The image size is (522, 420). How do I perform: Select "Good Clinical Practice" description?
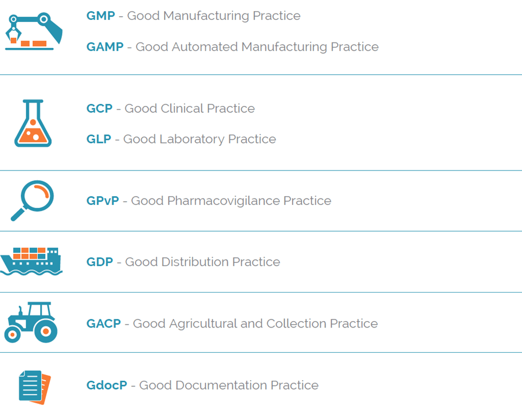(189, 109)
